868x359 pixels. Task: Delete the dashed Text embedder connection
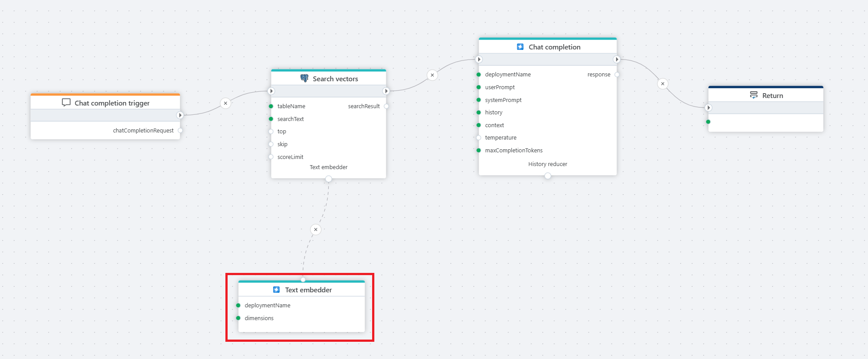tap(316, 230)
